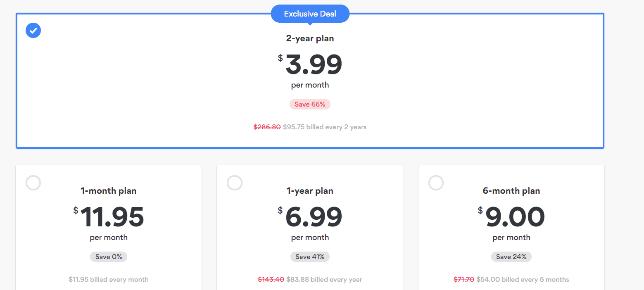The image size is (644, 290).
Task: Click the $83.88 billed every year text
Action: (x=324, y=279)
